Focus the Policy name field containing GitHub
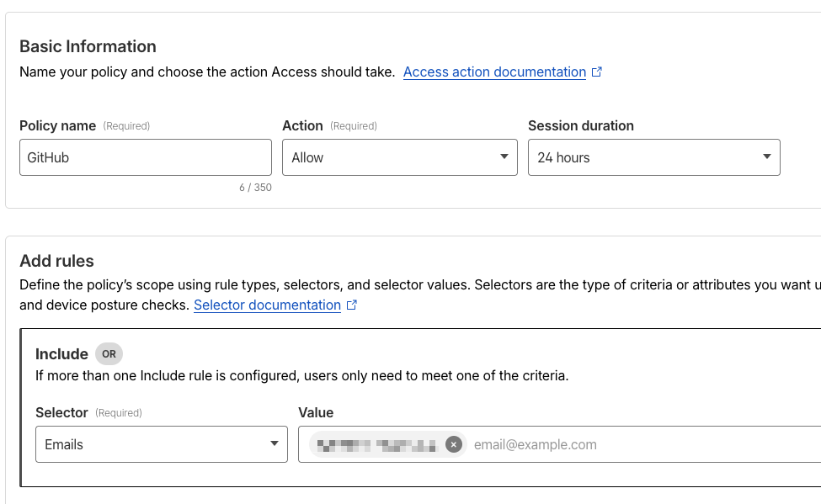Screen dimensions: 821x504 click(x=146, y=157)
